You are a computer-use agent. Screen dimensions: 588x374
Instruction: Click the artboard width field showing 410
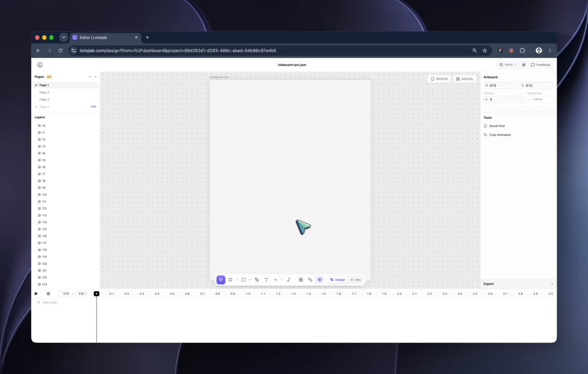501,85
